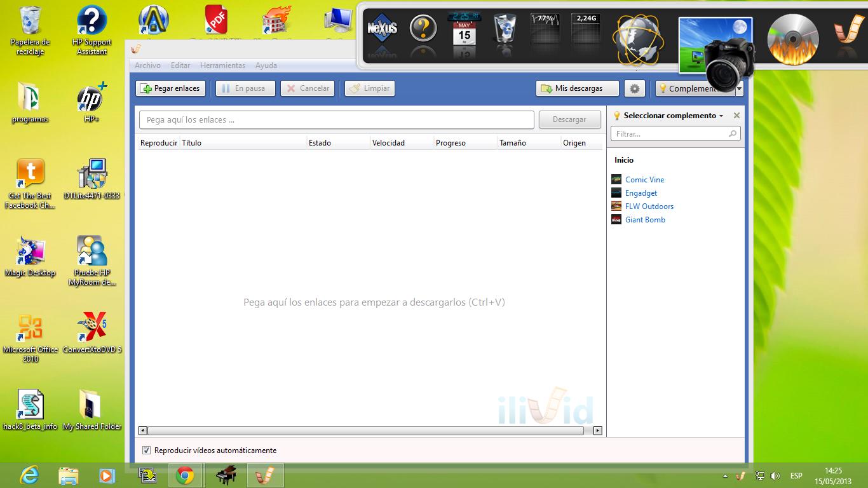Open the Archivo menu
Screen dimensions: 868x488
pyautogui.click(x=147, y=65)
